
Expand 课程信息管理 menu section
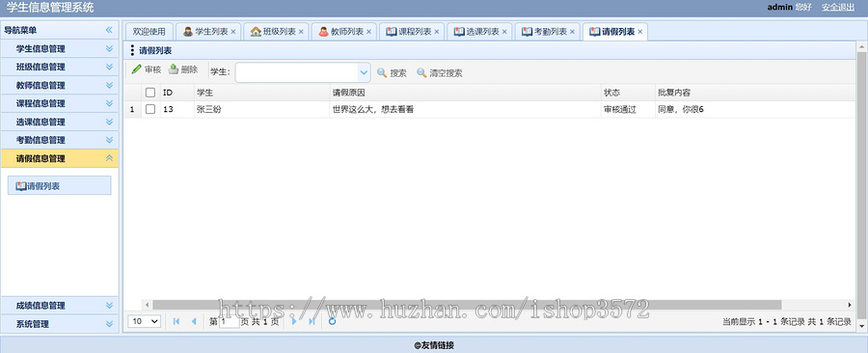pos(109,103)
